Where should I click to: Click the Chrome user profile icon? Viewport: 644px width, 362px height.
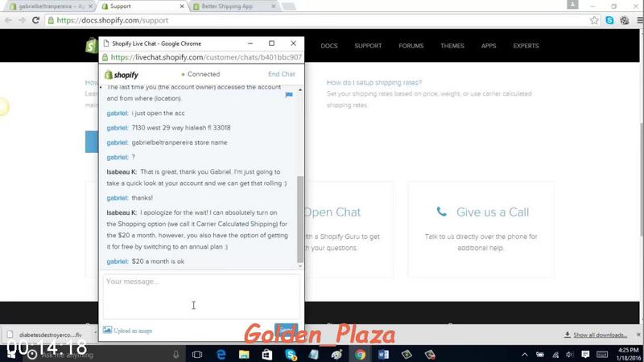pyautogui.click(x=572, y=5)
